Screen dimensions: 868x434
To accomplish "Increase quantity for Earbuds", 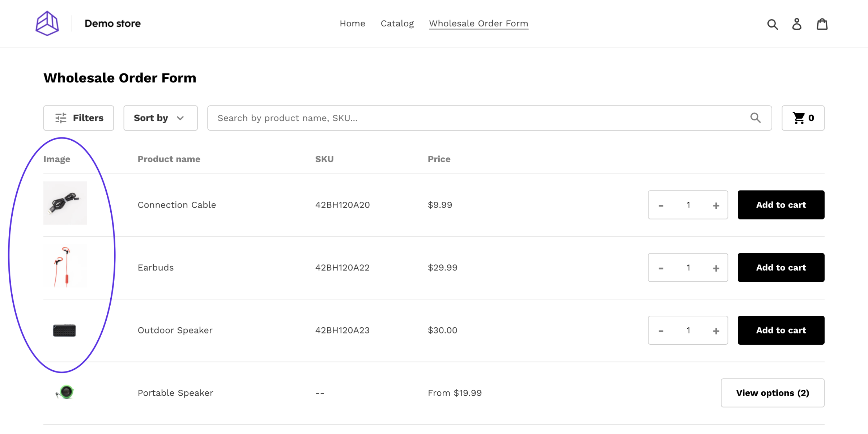I will pos(716,268).
